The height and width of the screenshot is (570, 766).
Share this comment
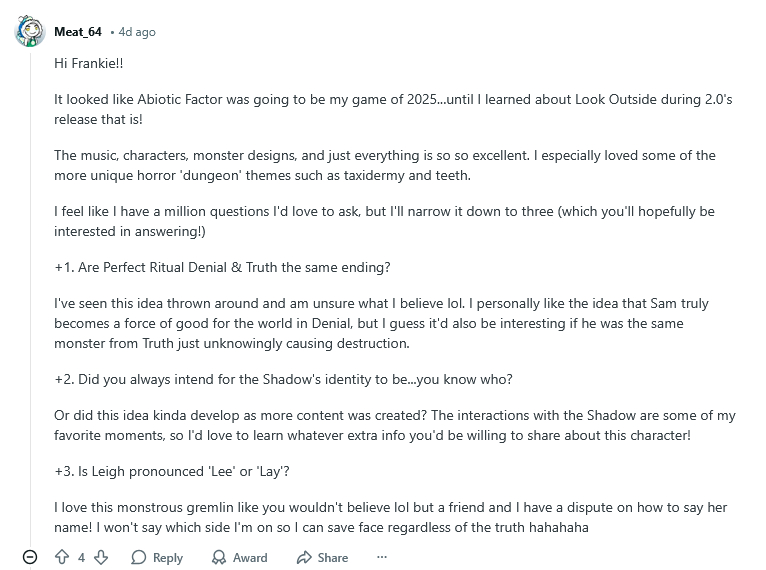tap(322, 557)
